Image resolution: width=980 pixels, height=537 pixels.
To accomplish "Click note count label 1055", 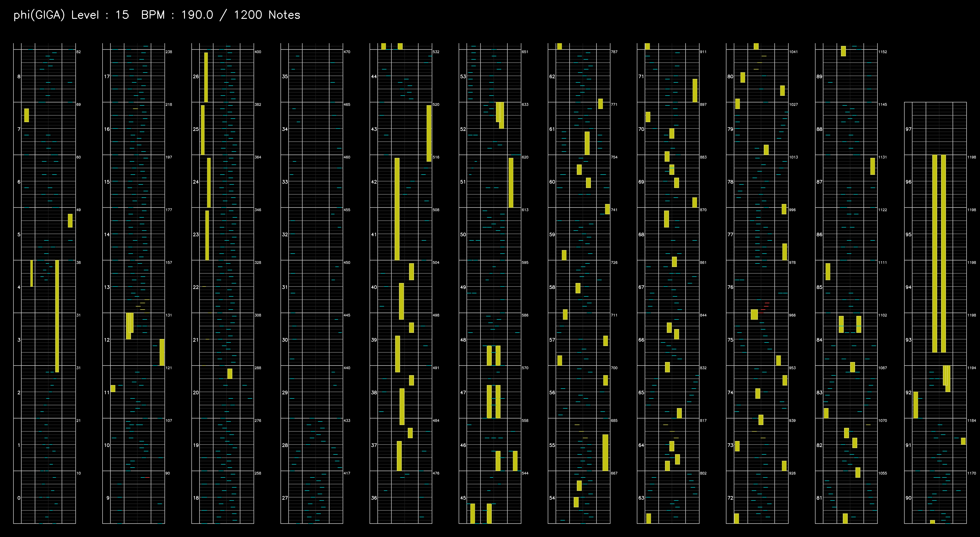I will click(x=882, y=473).
